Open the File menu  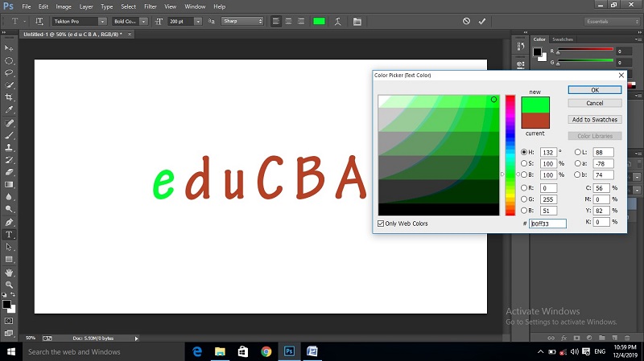[27, 6]
